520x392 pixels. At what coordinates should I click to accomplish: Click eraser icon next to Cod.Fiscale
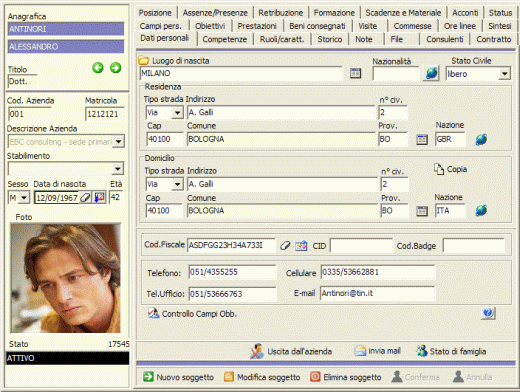[x=285, y=246]
